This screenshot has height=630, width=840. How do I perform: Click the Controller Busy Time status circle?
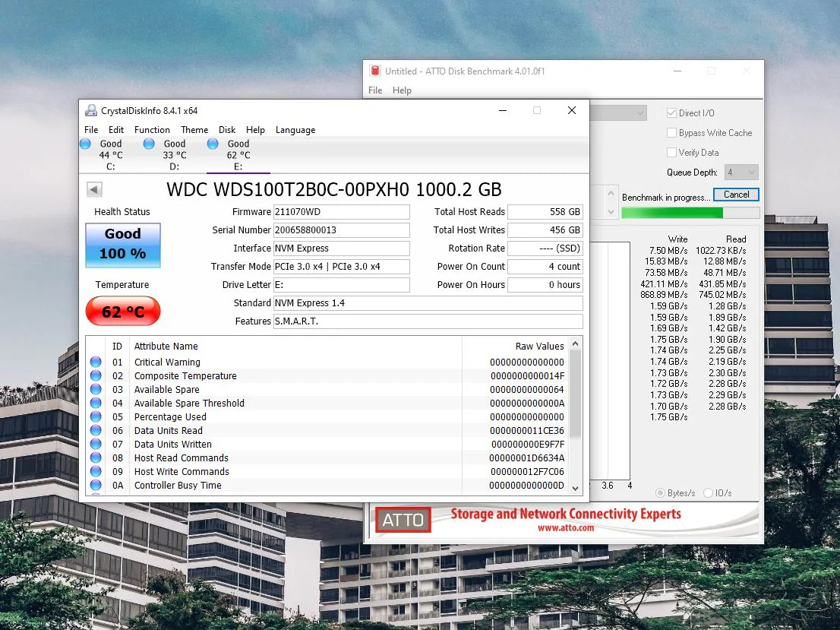pyautogui.click(x=96, y=485)
